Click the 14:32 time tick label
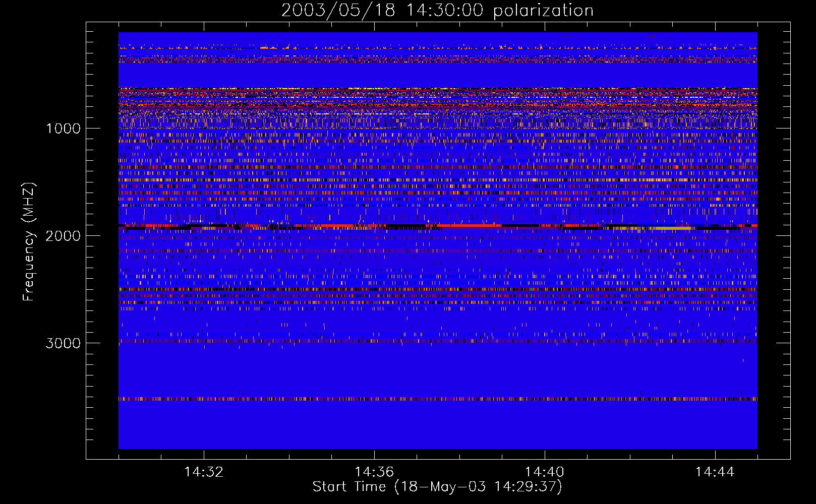The width and height of the screenshot is (816, 504). 204,472
